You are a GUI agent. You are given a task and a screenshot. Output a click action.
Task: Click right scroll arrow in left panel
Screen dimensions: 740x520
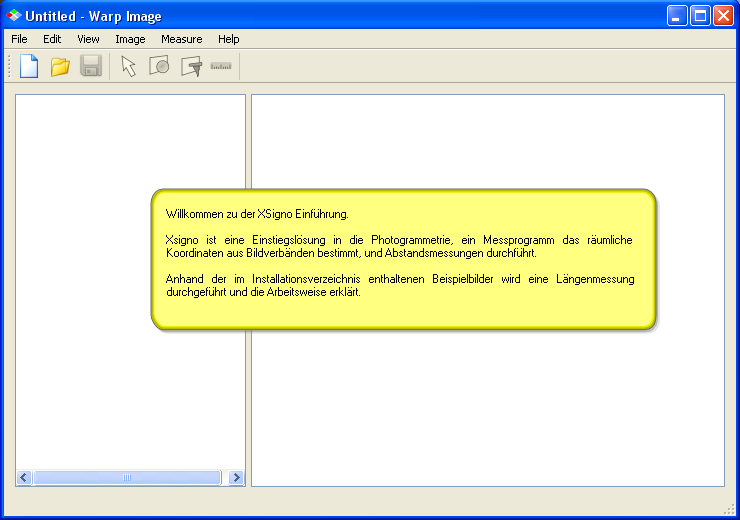[236, 478]
